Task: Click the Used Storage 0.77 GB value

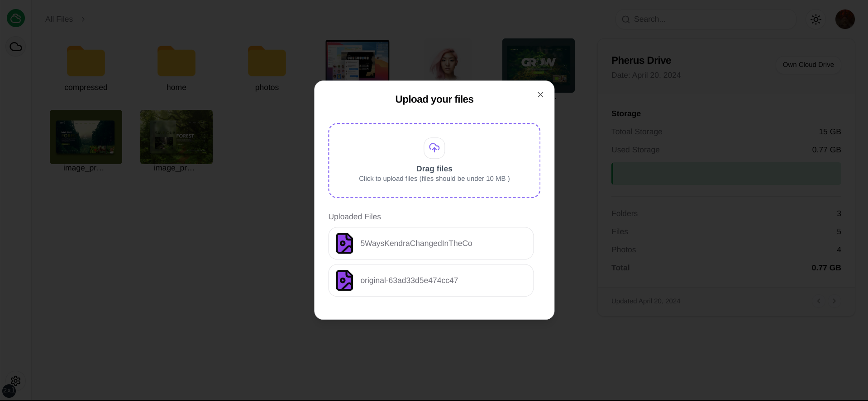Action: point(826,150)
